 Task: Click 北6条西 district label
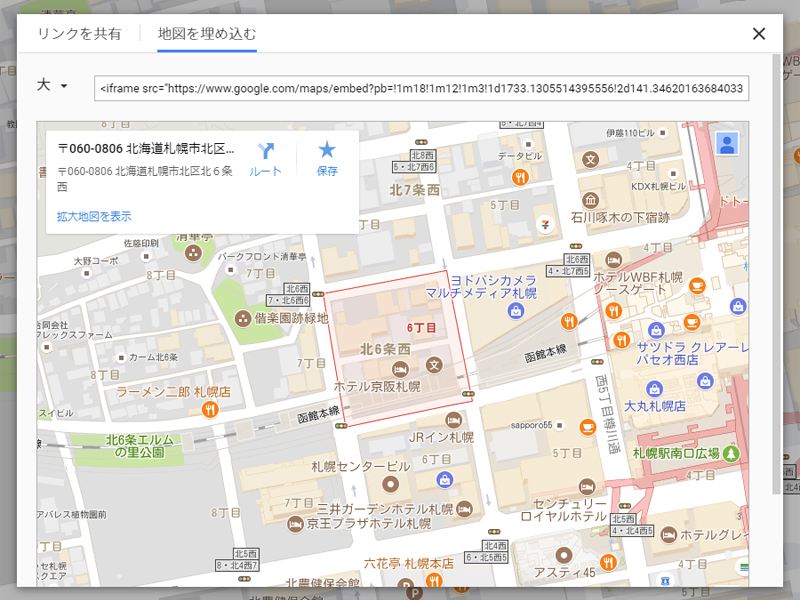[x=386, y=349]
